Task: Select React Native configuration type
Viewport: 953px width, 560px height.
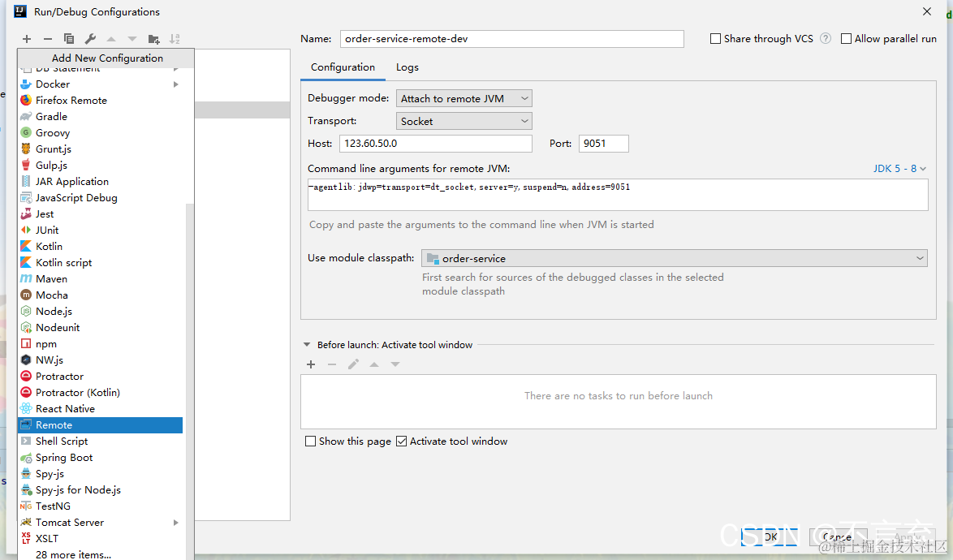Action: (x=101, y=409)
